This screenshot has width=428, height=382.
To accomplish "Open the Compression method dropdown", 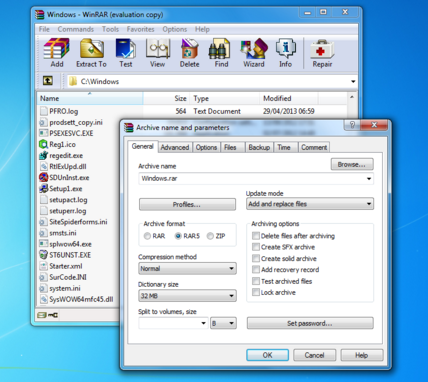I will pyautogui.click(x=231, y=269).
